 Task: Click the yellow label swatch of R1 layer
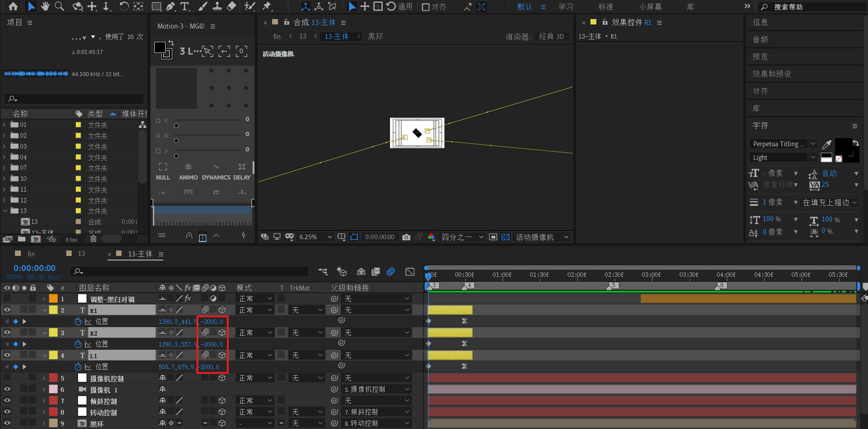point(53,310)
